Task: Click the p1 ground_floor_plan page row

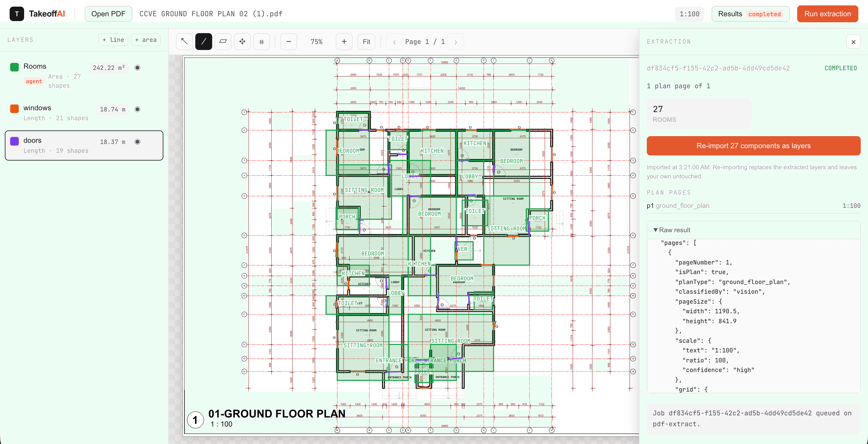Action: pyautogui.click(x=753, y=205)
